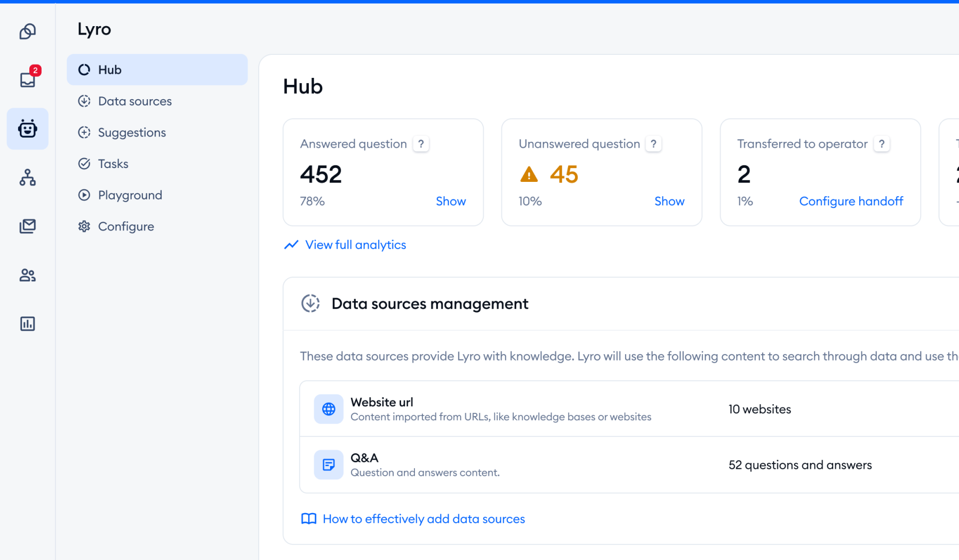Screen dimensions: 959x560
Task: Click the book icon beside the how-to link
Action: [309, 519]
